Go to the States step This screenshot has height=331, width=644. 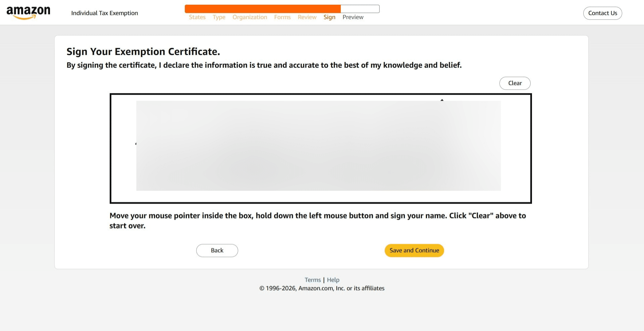(197, 17)
